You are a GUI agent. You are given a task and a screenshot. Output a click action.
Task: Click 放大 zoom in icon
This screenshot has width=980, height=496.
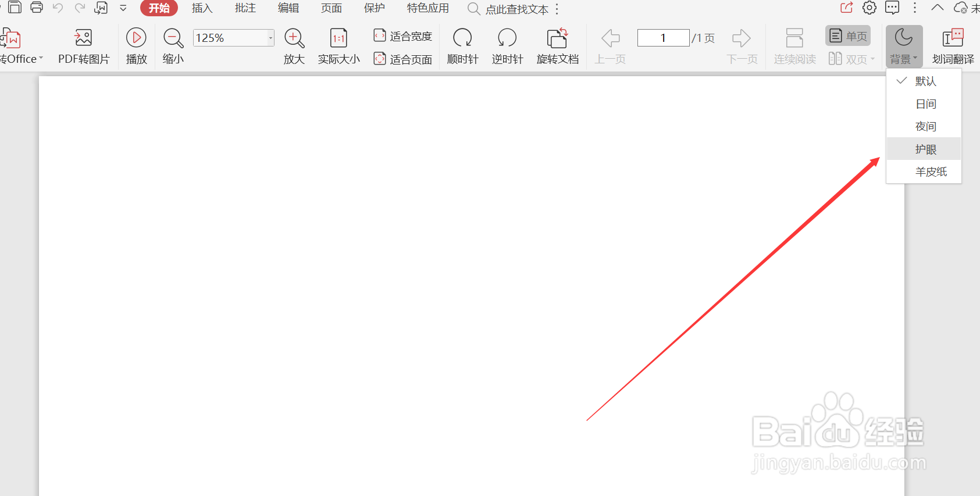[294, 47]
